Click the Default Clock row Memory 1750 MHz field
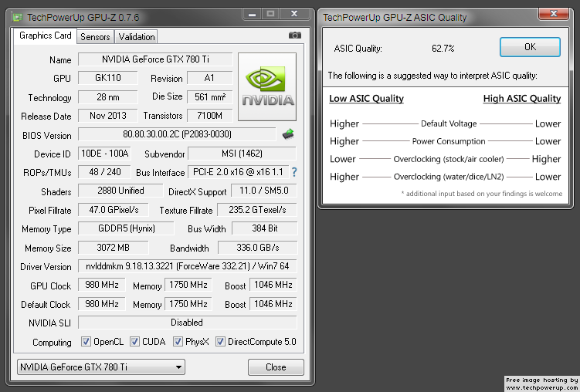Image resolution: width=580 pixels, height=392 pixels. point(188,304)
